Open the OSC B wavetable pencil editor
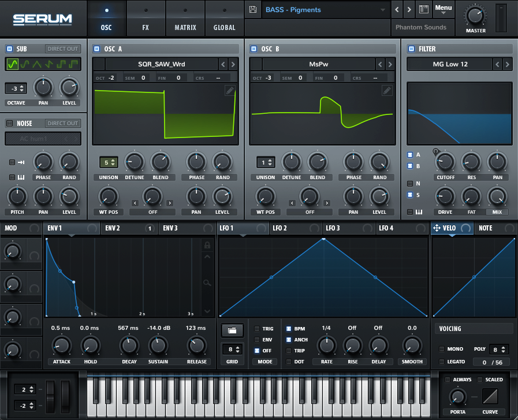518x420 pixels. pos(387,91)
